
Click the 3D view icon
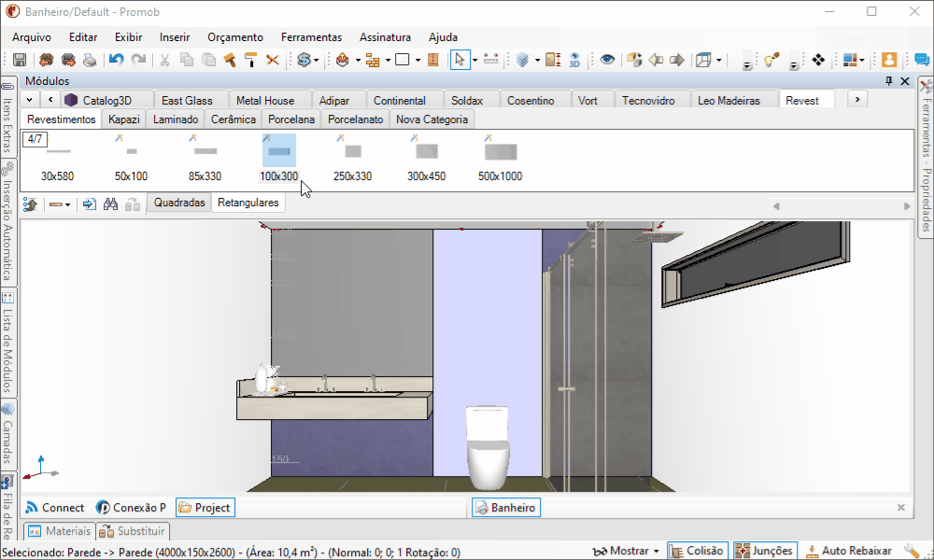pyautogui.click(x=574, y=60)
